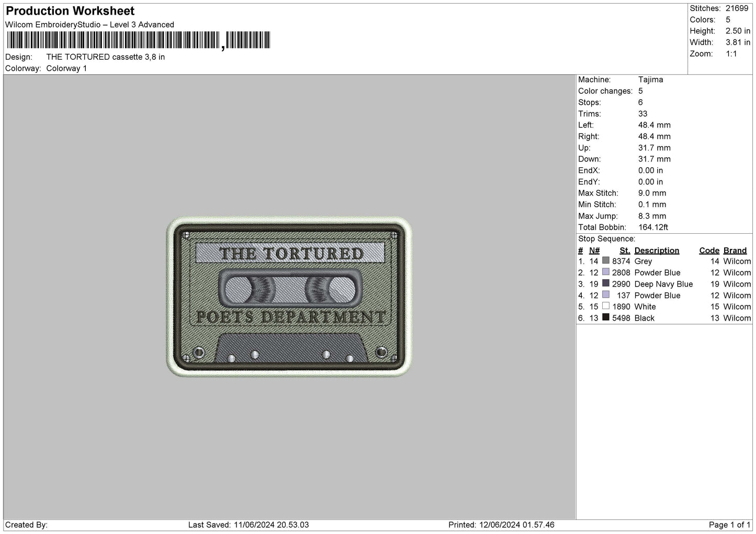Viewport: 756px width, 534px height.
Task: Click 'Wilcom EmbroideryStudio – Level 3 Advanced' text
Action: pos(89,25)
